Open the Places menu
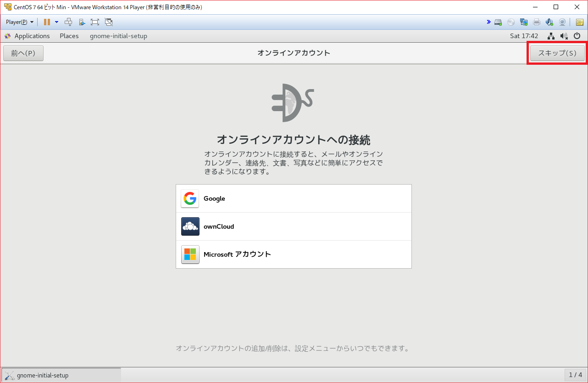The height and width of the screenshot is (383, 588). coord(69,36)
